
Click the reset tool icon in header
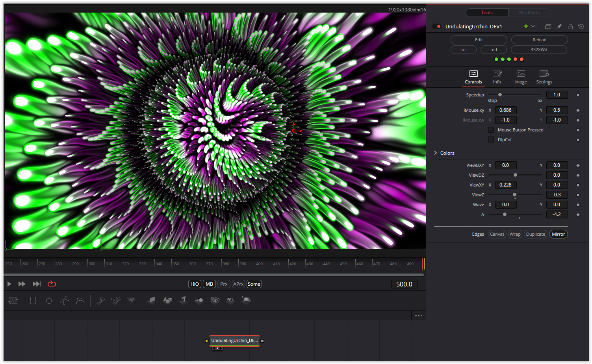(x=581, y=26)
